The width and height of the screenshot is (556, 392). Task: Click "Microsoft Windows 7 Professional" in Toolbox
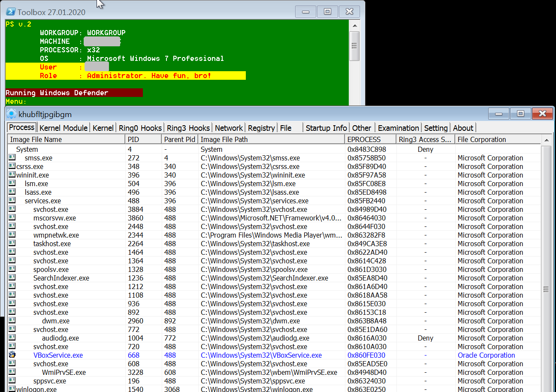[155, 58]
